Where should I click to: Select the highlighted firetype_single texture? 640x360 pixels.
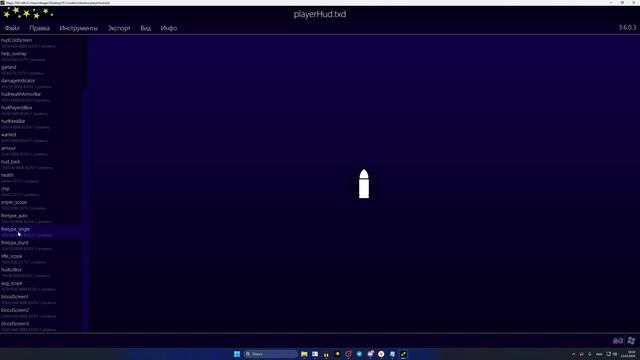click(41, 232)
